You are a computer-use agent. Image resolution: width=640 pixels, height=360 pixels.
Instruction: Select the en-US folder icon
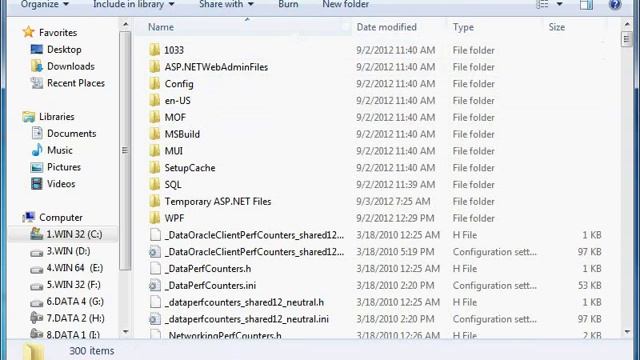coord(155,100)
